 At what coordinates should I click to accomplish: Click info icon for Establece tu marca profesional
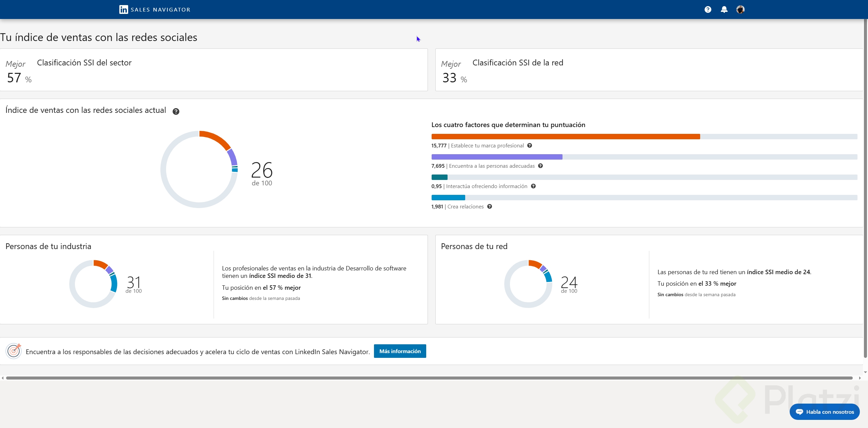coord(530,146)
